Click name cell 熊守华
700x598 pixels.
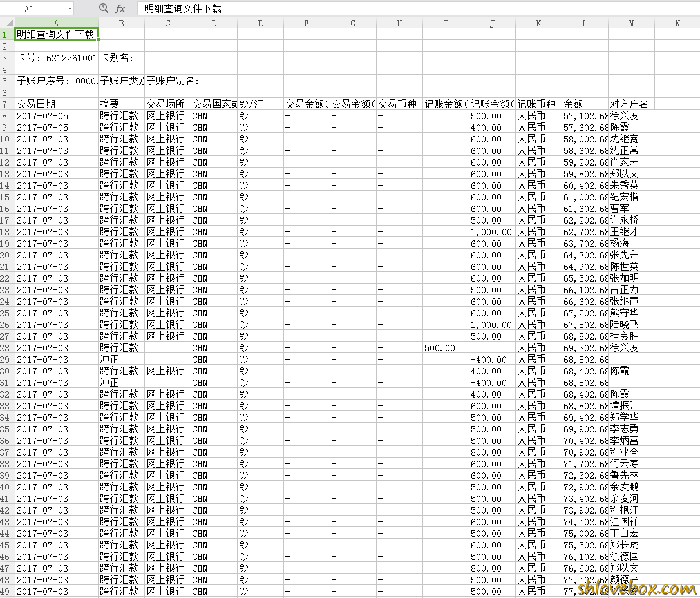tap(631, 313)
